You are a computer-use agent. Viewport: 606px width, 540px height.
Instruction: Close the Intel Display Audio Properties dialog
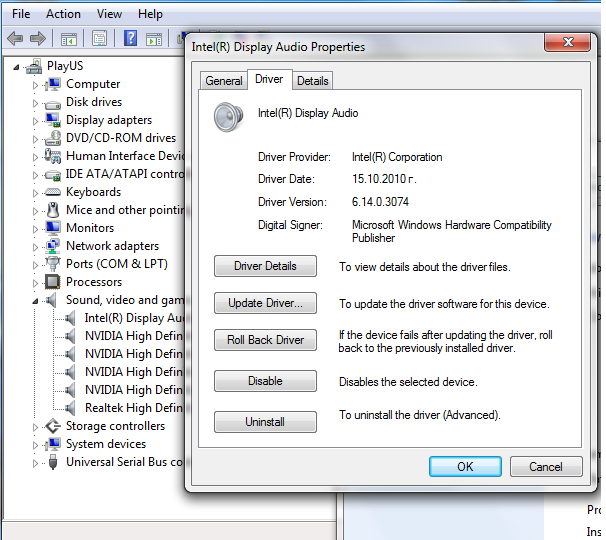pos(568,42)
